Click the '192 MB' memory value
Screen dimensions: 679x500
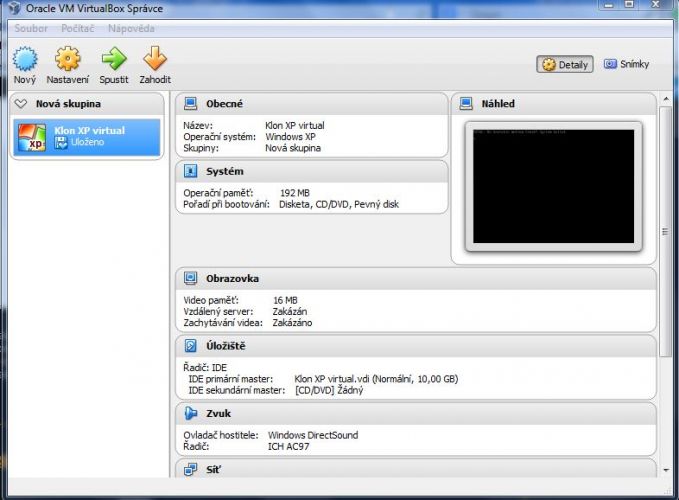(295, 193)
